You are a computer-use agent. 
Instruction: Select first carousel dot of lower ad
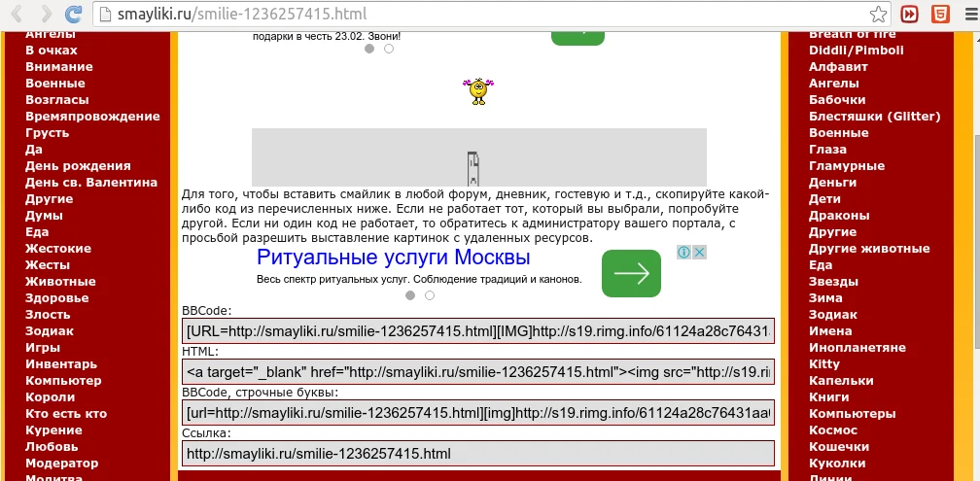point(410,295)
